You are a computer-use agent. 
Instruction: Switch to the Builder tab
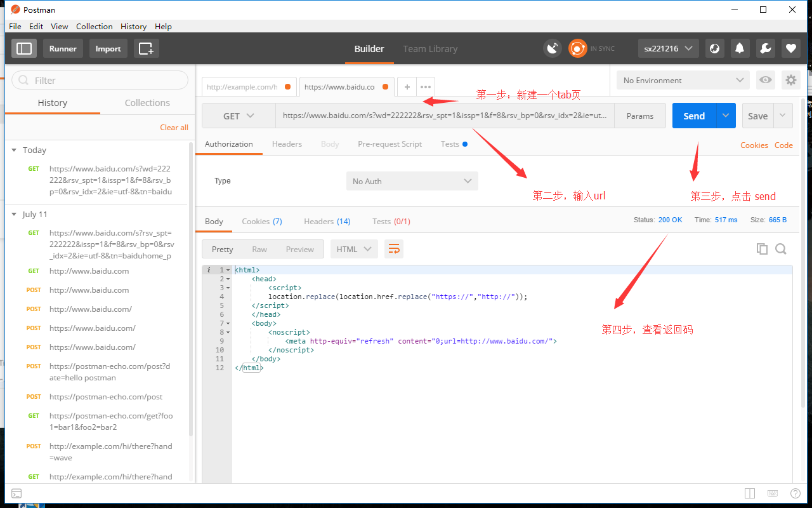[369, 49]
